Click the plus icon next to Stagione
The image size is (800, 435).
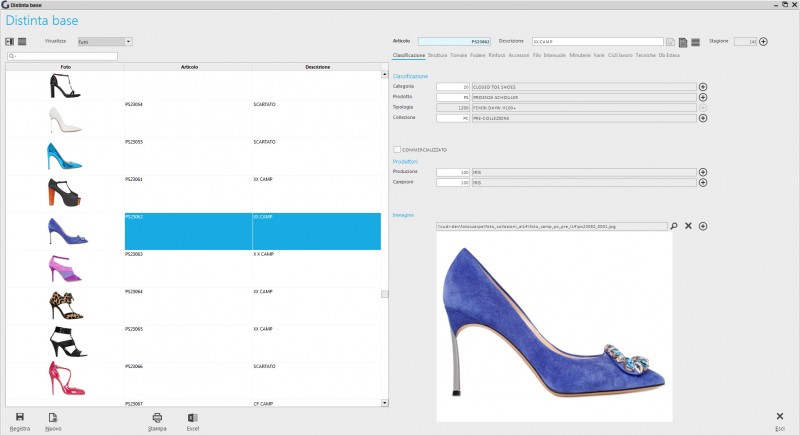(x=763, y=42)
